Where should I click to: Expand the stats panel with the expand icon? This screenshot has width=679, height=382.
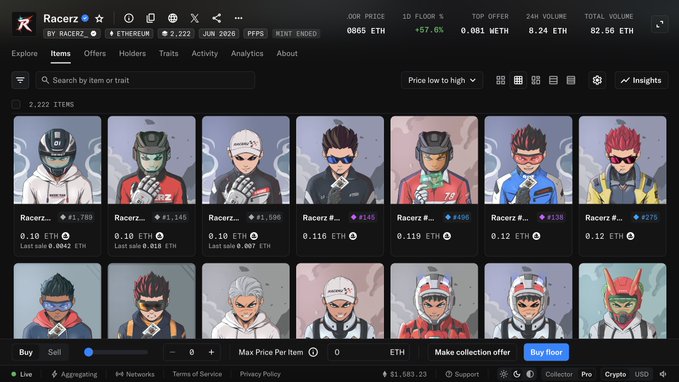pyautogui.click(x=660, y=24)
